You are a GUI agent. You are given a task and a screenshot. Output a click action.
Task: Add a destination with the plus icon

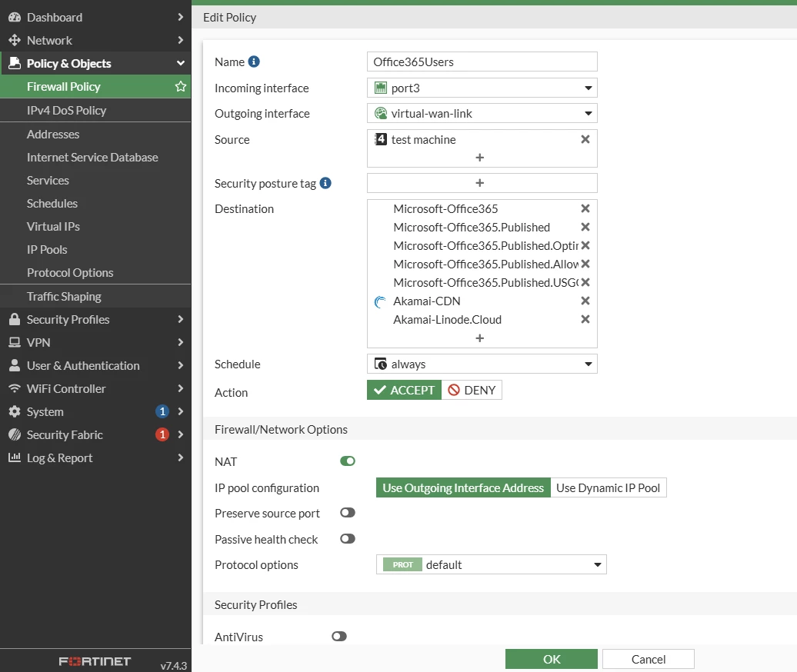(479, 338)
